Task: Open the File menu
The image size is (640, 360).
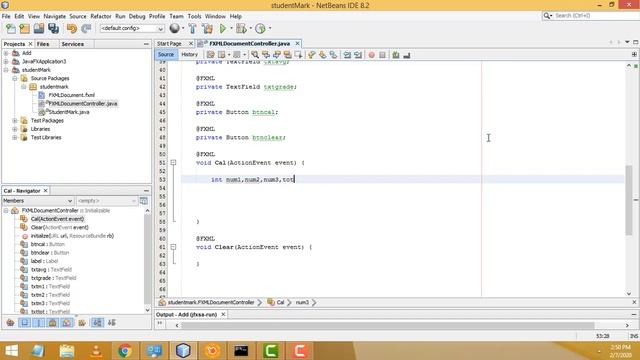Action: pyautogui.click(x=6, y=16)
